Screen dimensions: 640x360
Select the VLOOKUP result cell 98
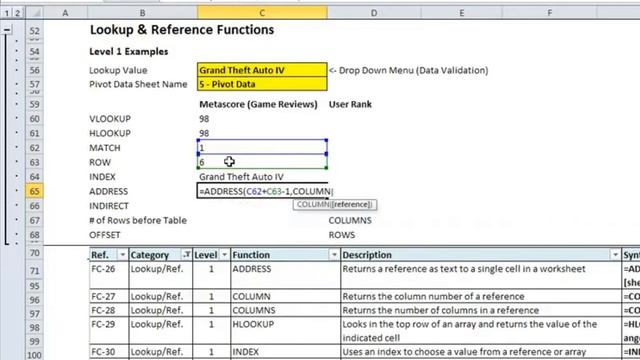tap(262, 119)
